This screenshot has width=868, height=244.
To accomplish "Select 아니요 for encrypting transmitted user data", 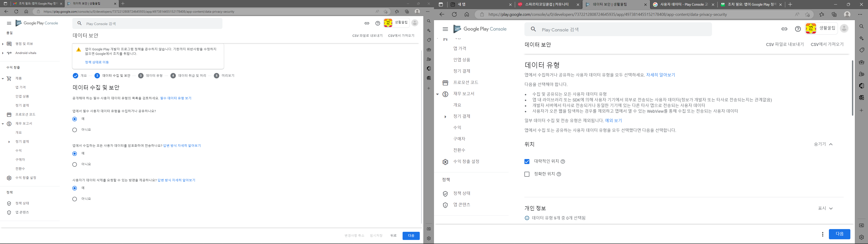I will (x=74, y=164).
